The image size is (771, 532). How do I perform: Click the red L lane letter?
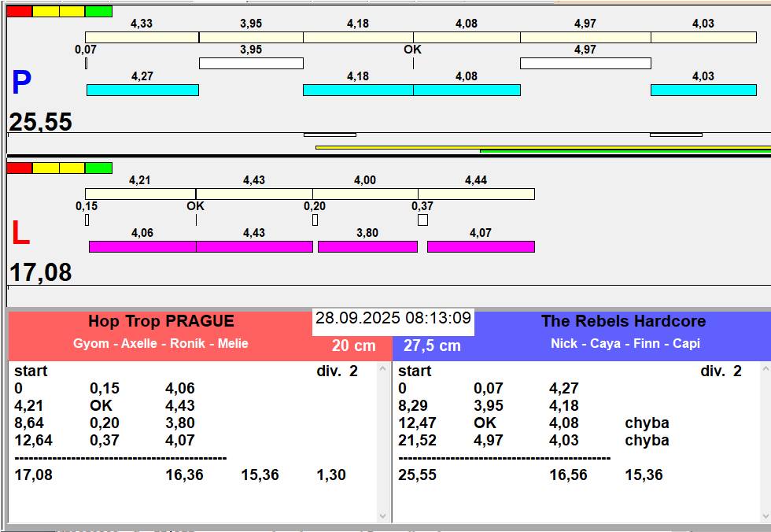(x=20, y=233)
